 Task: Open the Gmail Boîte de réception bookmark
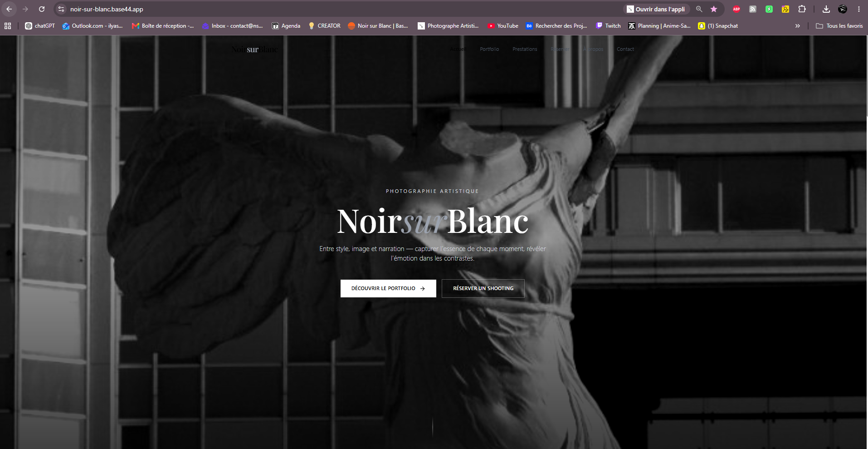[x=163, y=26]
